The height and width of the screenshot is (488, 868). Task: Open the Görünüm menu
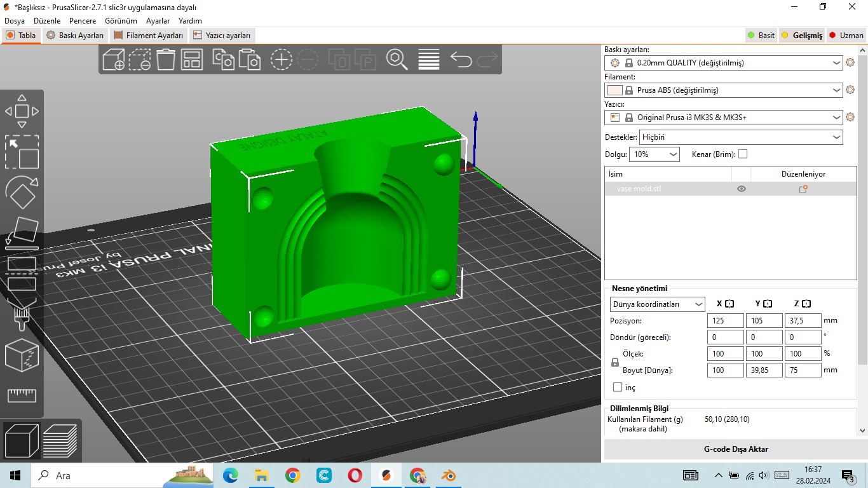[x=121, y=21]
